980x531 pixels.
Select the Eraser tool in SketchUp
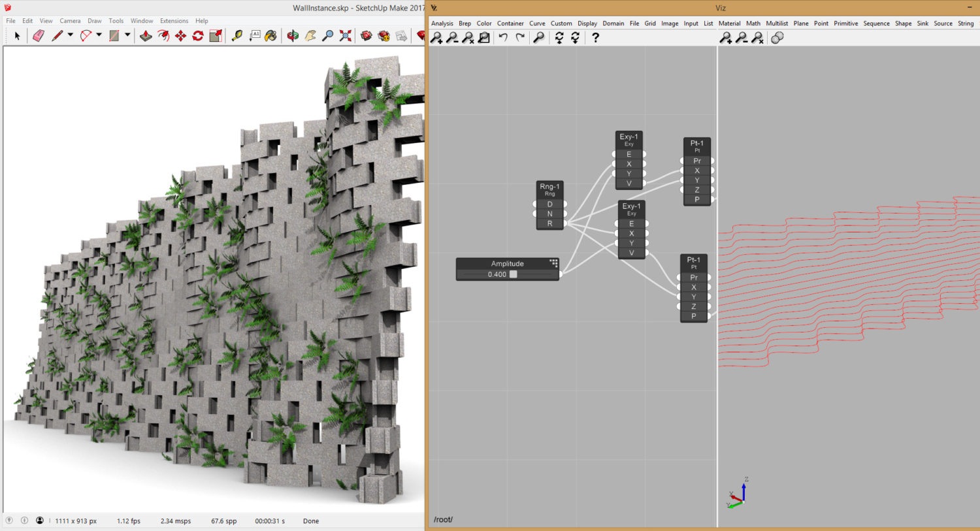coord(38,35)
